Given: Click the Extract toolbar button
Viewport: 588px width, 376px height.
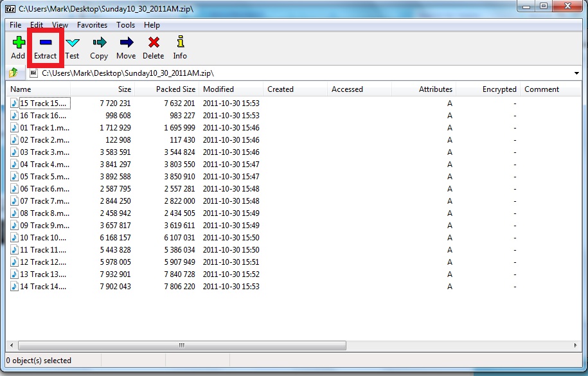Looking at the screenshot, I should click(x=45, y=43).
